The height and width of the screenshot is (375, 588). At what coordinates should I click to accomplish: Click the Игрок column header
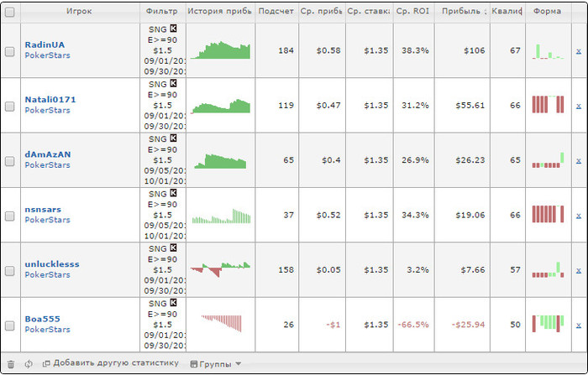80,12
